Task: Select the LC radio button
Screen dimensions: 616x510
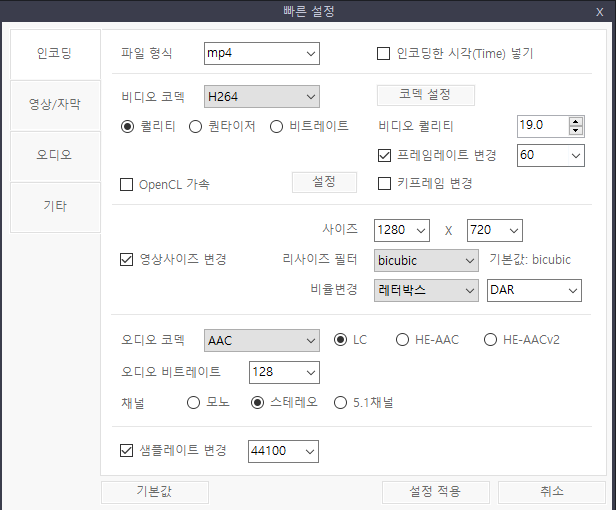Action: coord(340,339)
